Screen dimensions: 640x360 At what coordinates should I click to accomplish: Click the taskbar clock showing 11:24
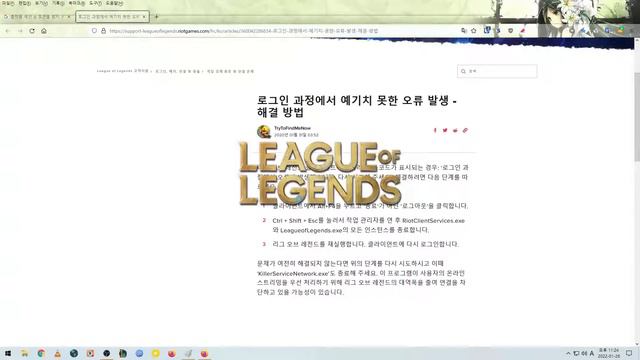609,353
